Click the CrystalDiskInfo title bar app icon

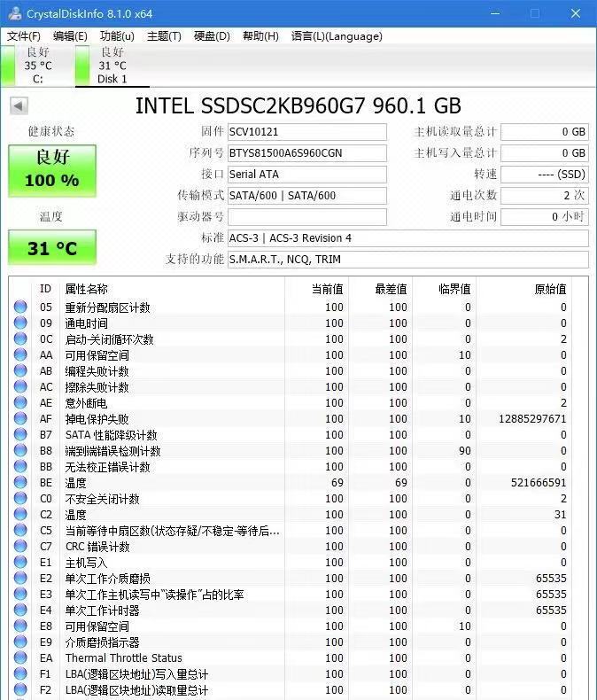pyautogui.click(x=14, y=13)
